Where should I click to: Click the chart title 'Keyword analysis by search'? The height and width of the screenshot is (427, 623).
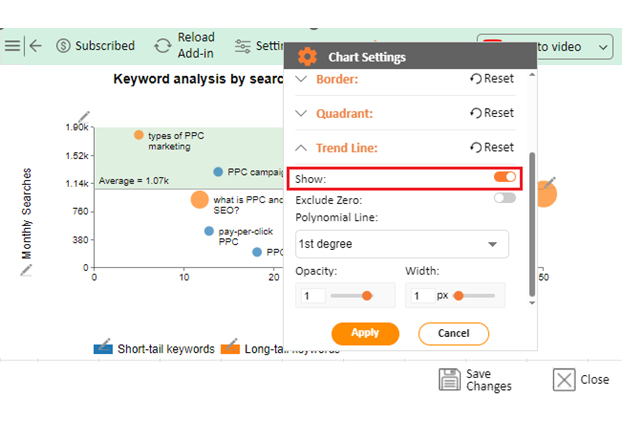(198, 79)
